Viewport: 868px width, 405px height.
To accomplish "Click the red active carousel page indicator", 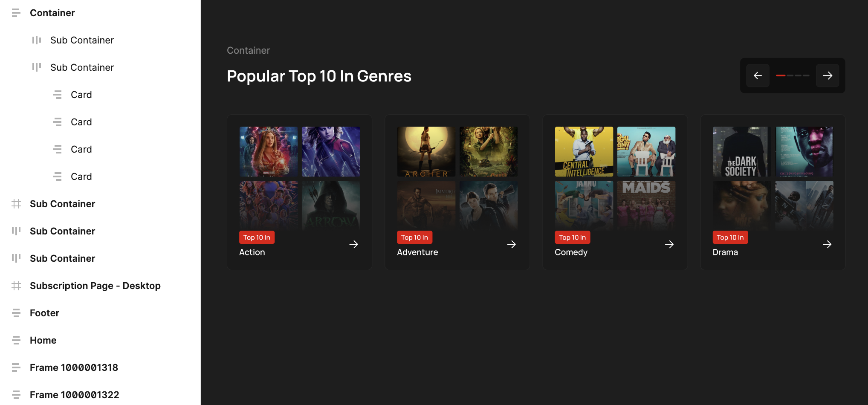I will click(781, 75).
